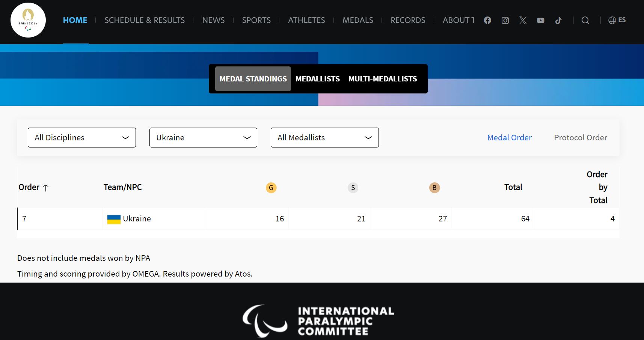Click the OMEGA timing and Atos note
Viewport: 644px width, 340px height.
(x=135, y=274)
